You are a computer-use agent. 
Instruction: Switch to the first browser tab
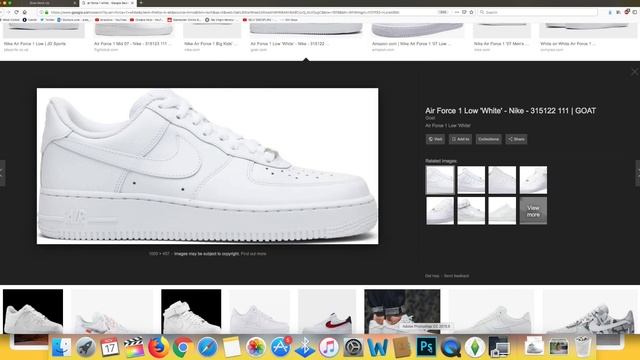40,3
